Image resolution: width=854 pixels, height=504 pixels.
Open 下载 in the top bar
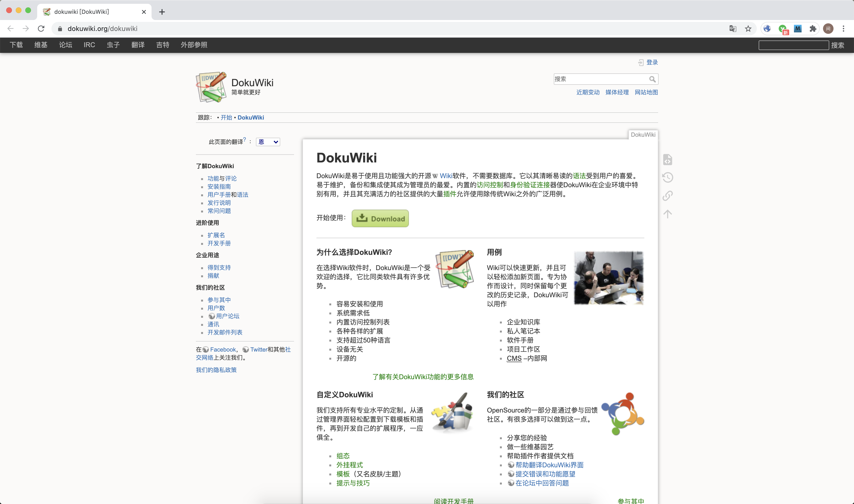coord(16,45)
